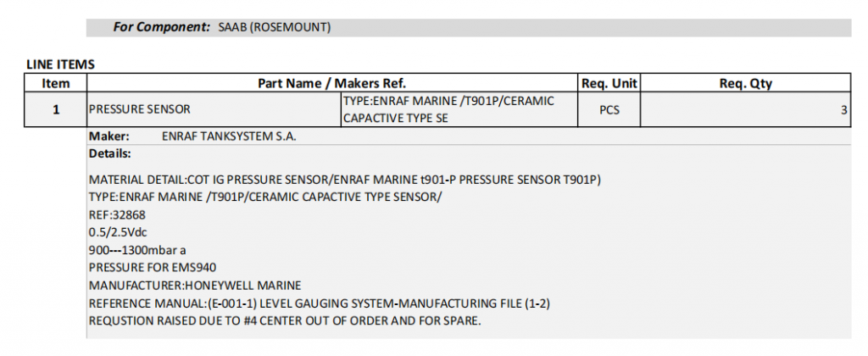
Task: Select the MATERIAL DETAIL:COT IG line
Action: click(345, 180)
